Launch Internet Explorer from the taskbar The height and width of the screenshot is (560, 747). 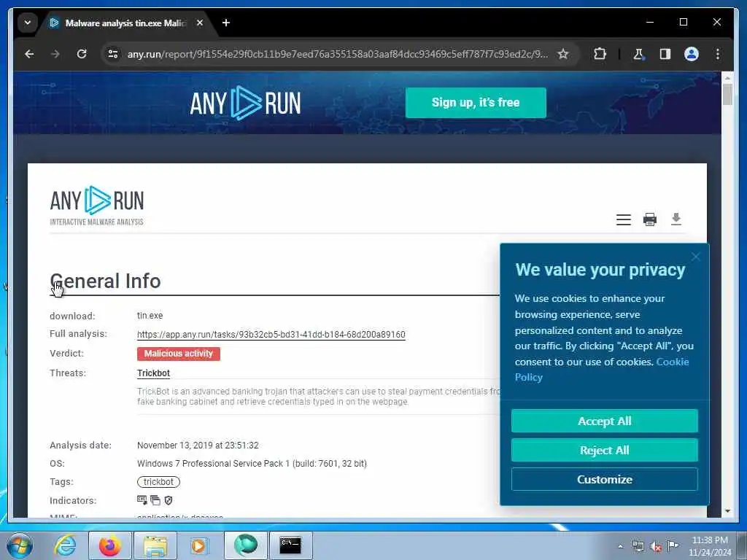pos(65,545)
